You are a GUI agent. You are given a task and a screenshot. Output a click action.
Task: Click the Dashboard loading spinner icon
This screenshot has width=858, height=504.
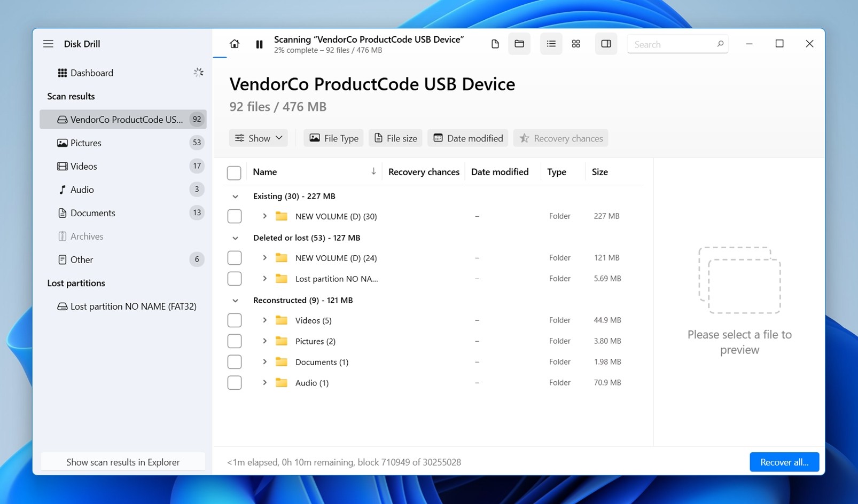coord(198,72)
